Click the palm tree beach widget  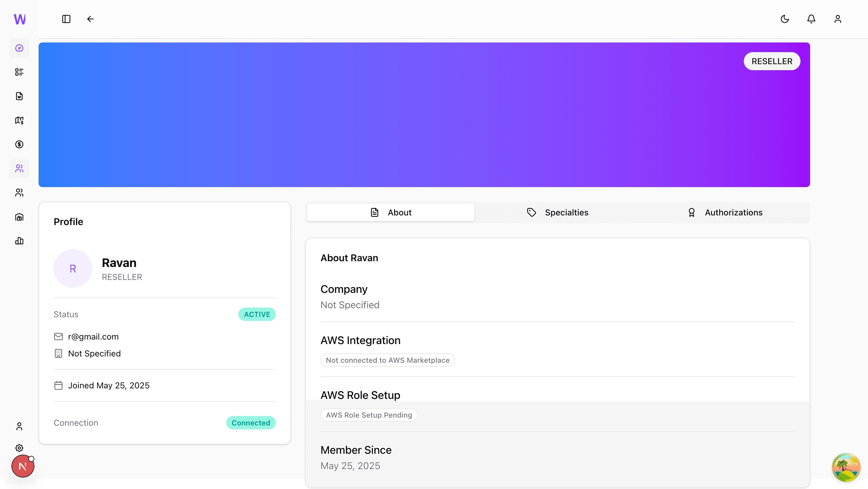846,467
